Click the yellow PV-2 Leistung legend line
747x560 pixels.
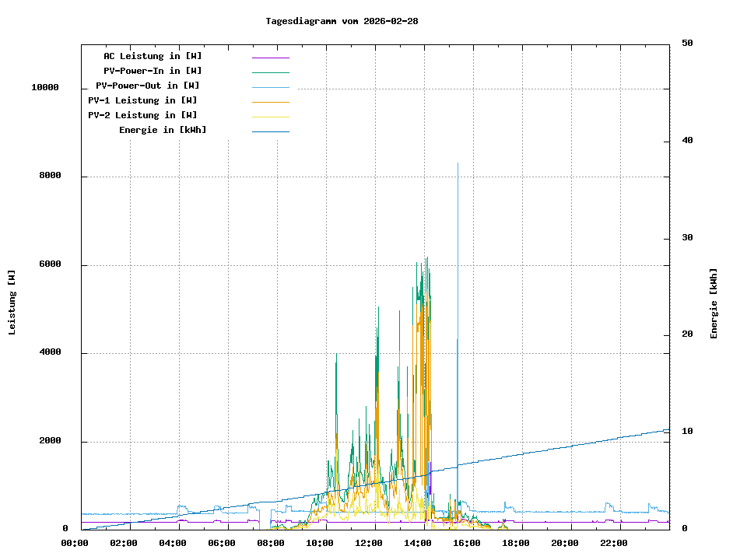pyautogui.click(x=270, y=117)
